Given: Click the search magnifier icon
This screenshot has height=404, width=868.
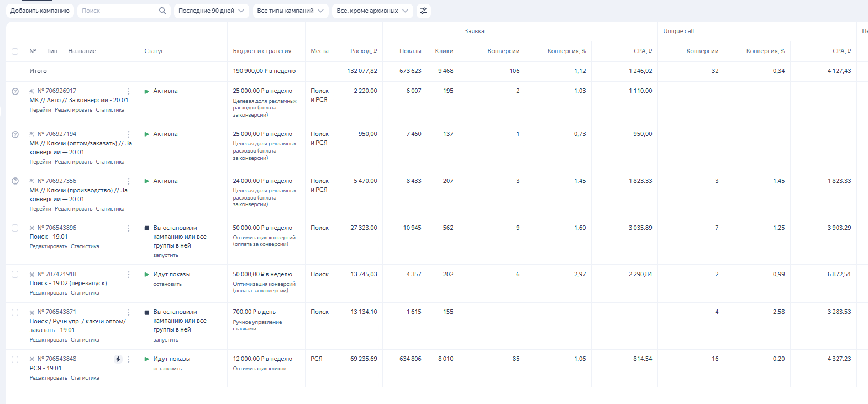Looking at the screenshot, I should 162,11.
